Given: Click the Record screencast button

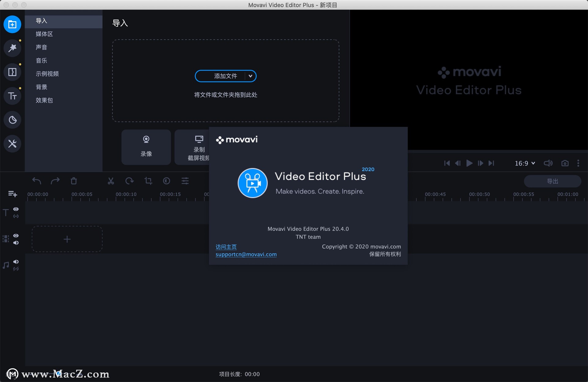Looking at the screenshot, I should pyautogui.click(x=192, y=147).
